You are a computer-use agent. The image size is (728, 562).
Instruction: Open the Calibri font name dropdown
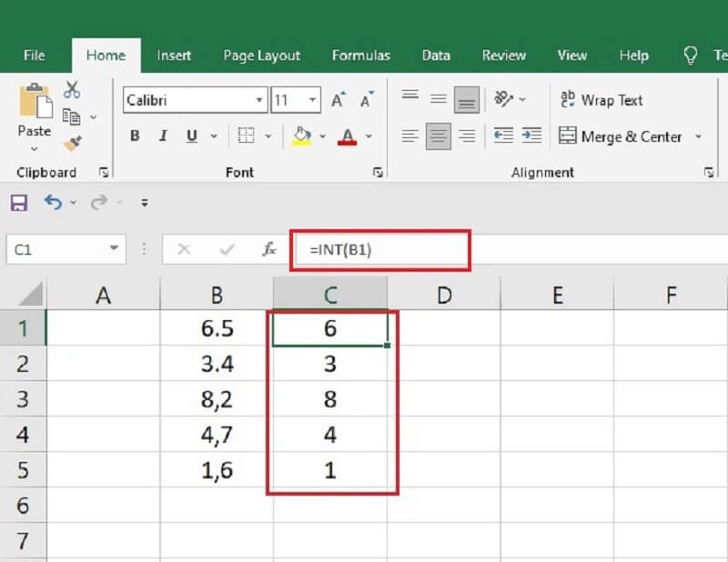click(260, 100)
